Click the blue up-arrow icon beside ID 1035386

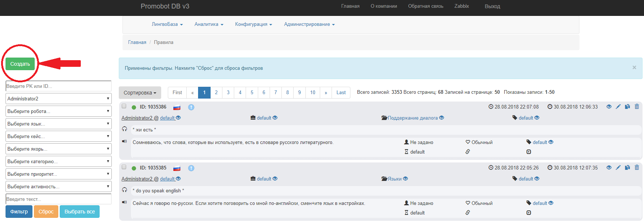(x=191, y=107)
